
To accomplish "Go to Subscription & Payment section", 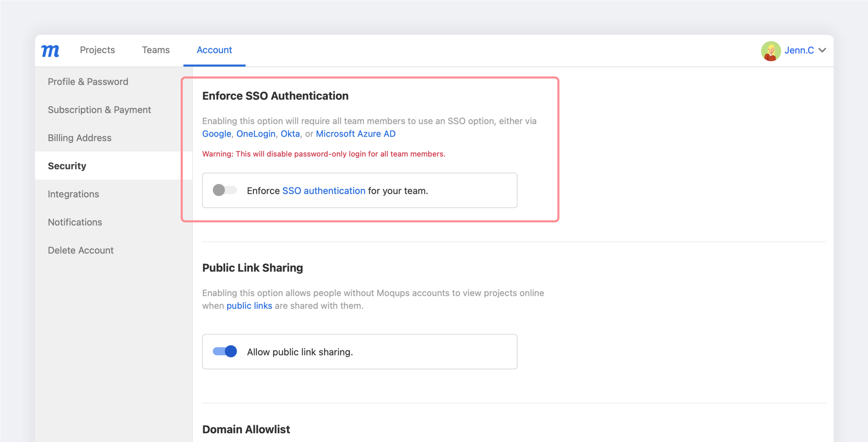I will pyautogui.click(x=99, y=110).
